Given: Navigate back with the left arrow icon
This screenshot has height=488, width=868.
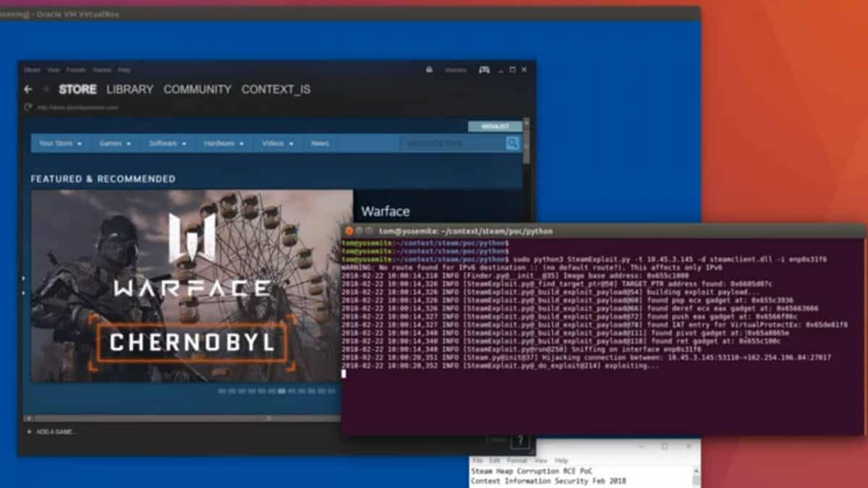Looking at the screenshot, I should pos(27,89).
